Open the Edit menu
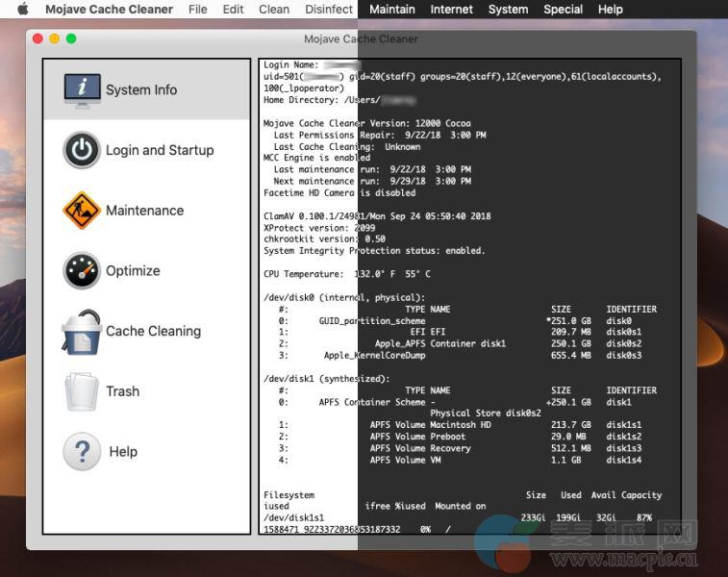Image resolution: width=728 pixels, height=577 pixels. coord(233,10)
